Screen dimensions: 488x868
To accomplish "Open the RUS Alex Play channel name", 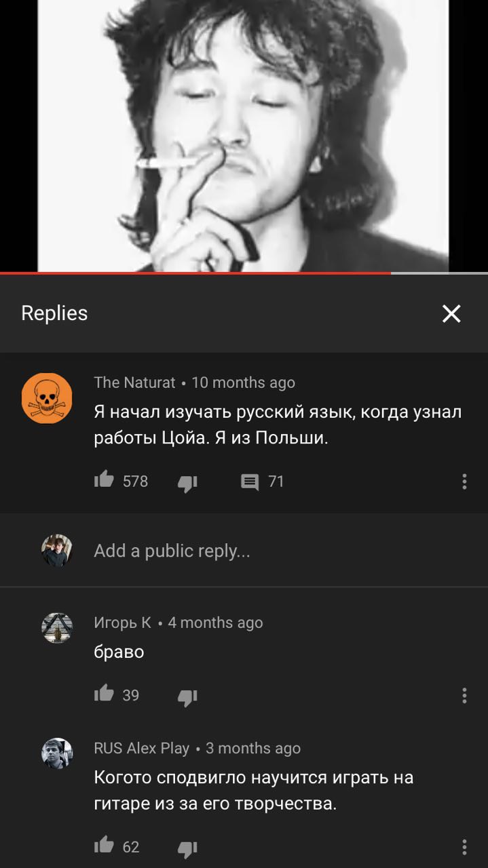I will (x=141, y=748).
